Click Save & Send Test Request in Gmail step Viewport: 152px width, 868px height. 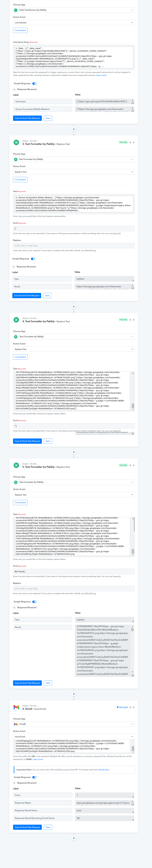[27, 827]
